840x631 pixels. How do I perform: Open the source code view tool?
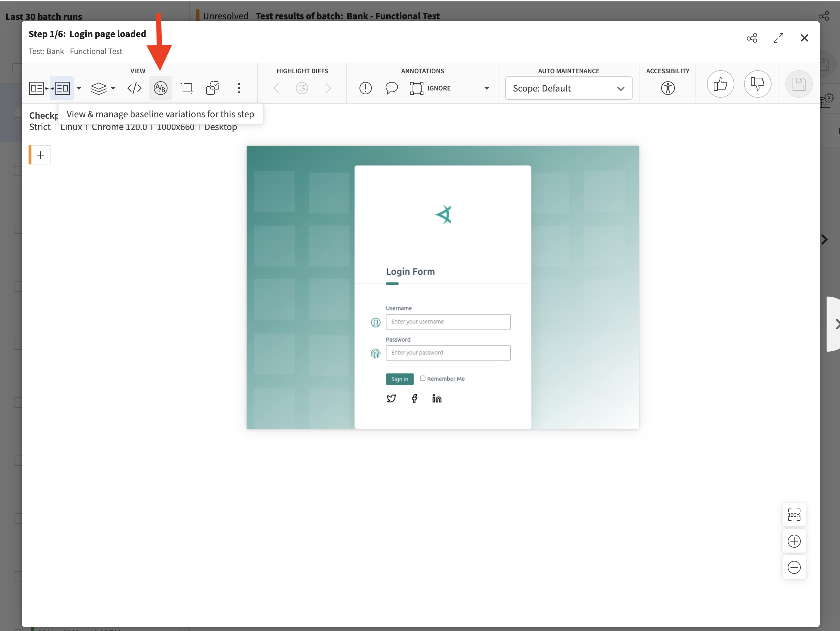[134, 88]
